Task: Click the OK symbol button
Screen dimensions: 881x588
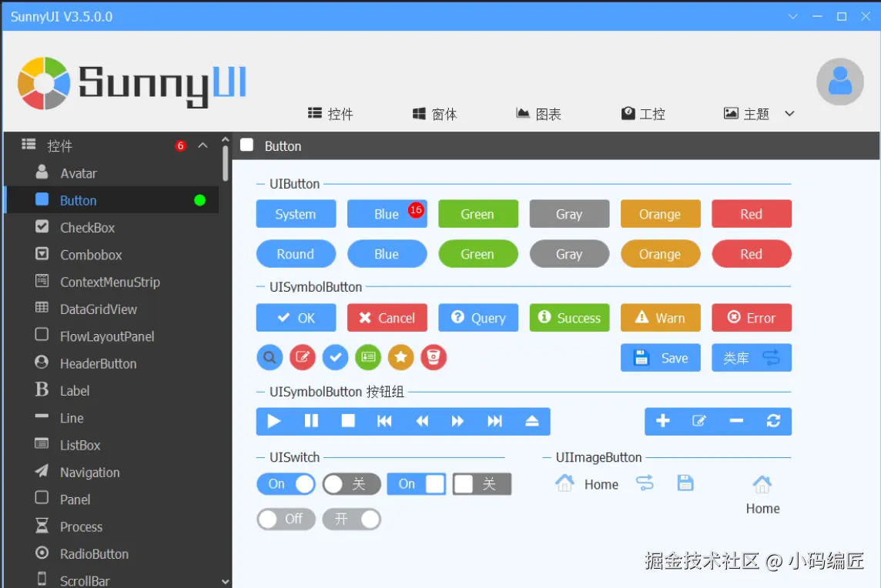Action: pyautogui.click(x=296, y=318)
